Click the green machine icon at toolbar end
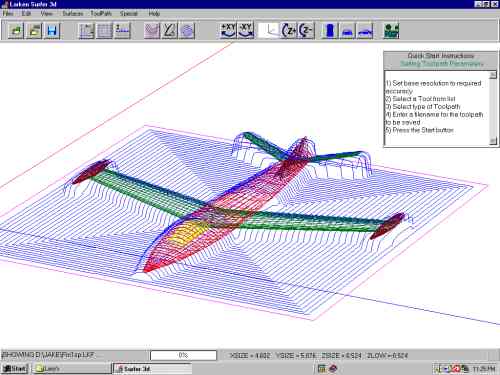500x375 pixels. point(392,31)
